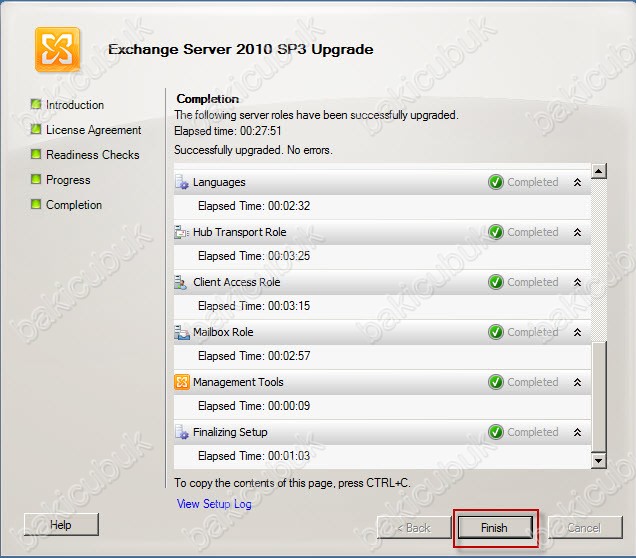Click green square next to Introduction
The image size is (636, 558).
point(36,104)
